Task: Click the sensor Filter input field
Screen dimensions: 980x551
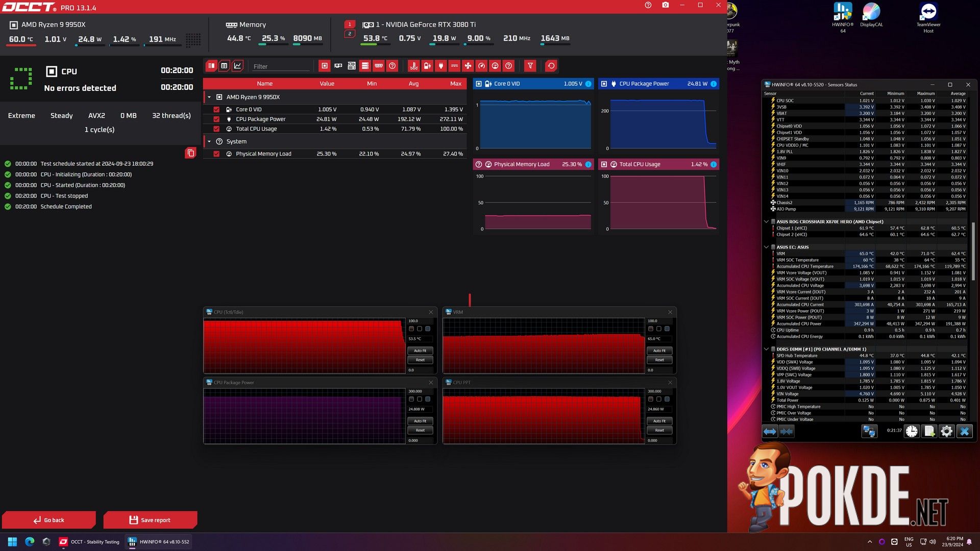Action: point(281,66)
